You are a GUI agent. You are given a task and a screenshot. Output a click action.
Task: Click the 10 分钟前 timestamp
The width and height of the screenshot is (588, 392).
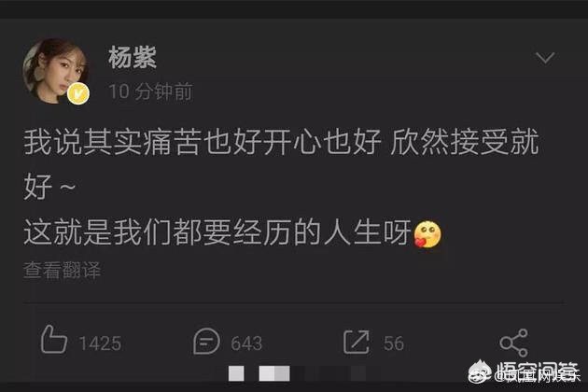click(x=151, y=91)
